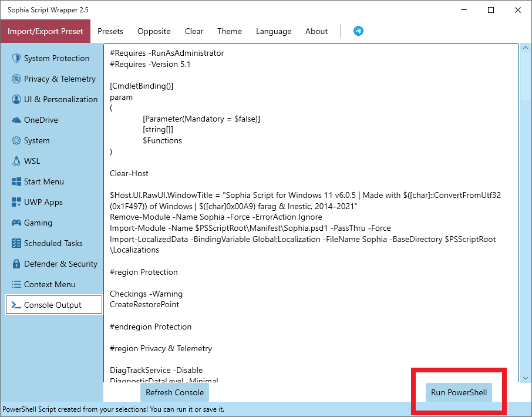
Task: Click the '#Requires -RunAsAdministrator' line
Action: (x=167, y=53)
